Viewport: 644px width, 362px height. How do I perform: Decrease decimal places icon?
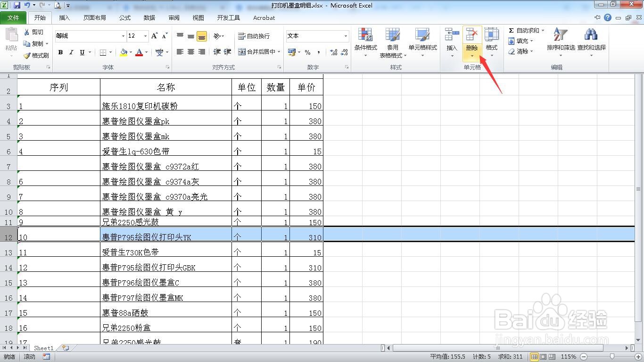[x=344, y=52]
